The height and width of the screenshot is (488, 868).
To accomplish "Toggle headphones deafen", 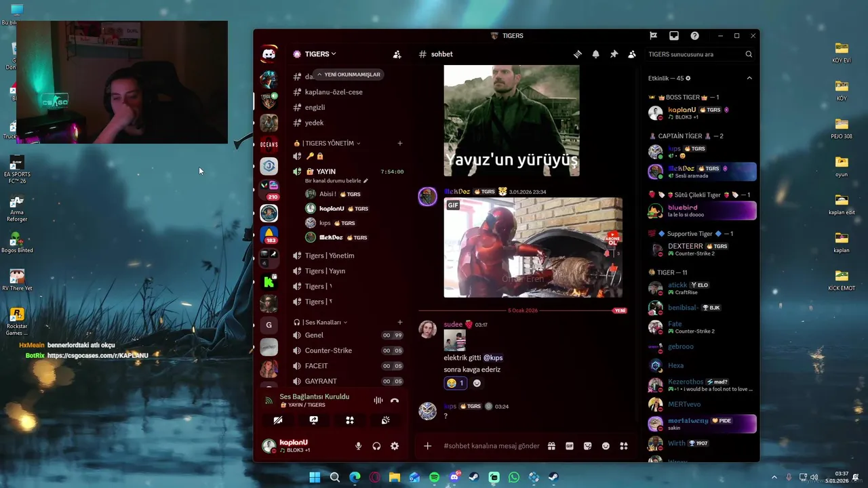I will click(x=376, y=446).
